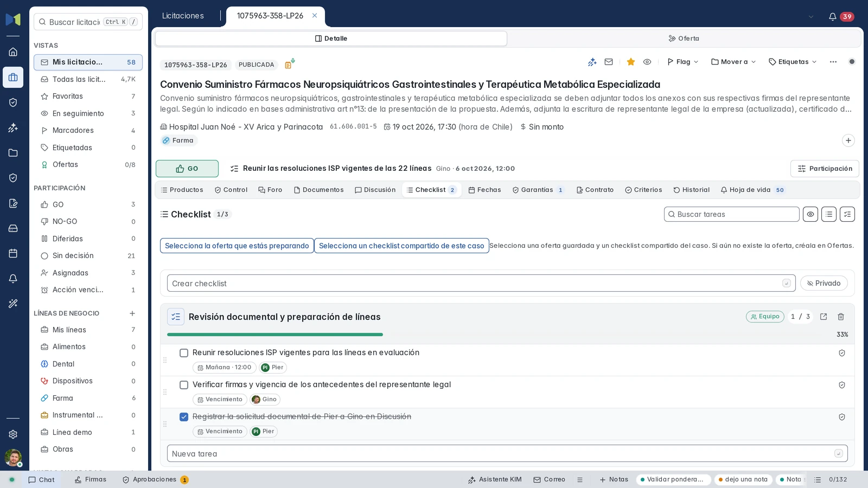
Task: Open Favoritas view in sidebar
Action: [x=88, y=97]
